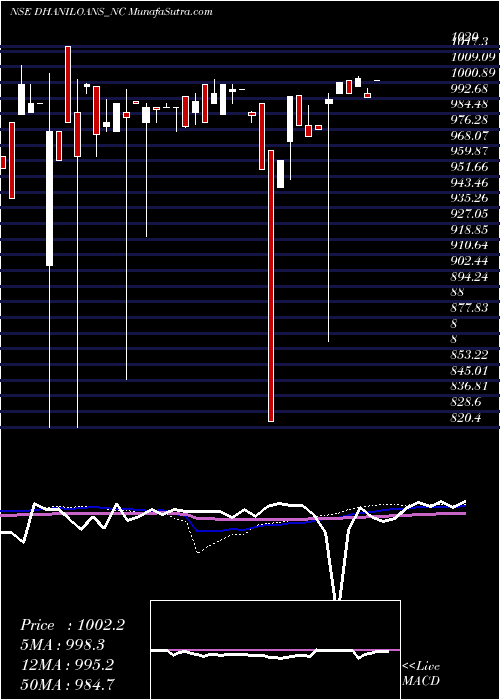
Task: Click the 828.6 price axis label
Action: (x=466, y=402)
